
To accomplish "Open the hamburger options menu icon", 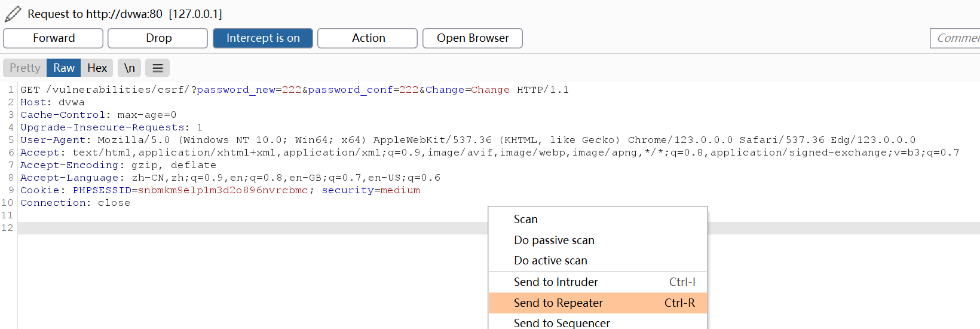I will coord(158,68).
